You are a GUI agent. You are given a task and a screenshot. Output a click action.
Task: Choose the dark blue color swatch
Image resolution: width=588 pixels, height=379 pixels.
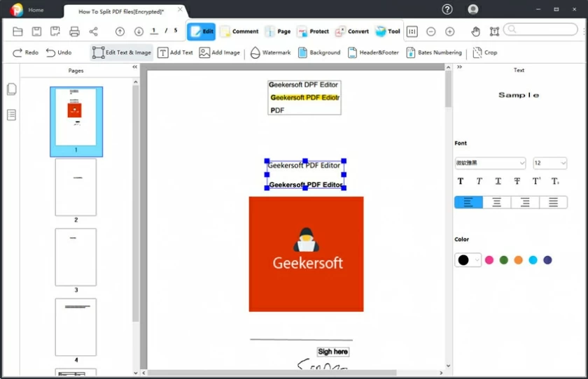click(x=547, y=260)
